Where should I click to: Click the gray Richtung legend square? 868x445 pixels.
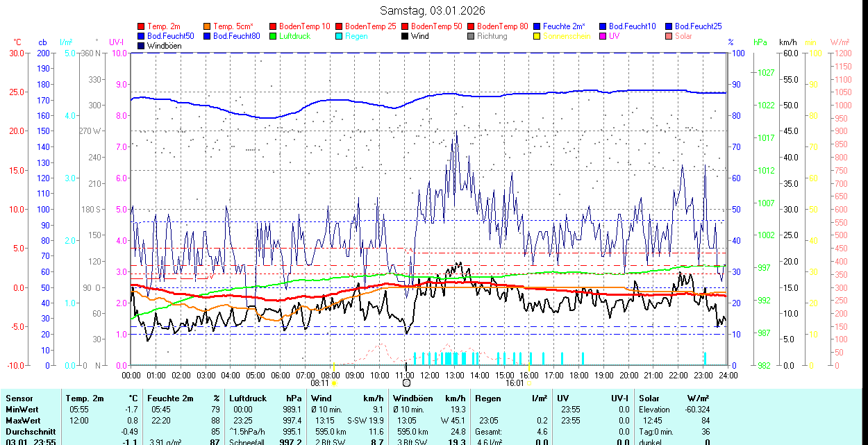[471, 36]
